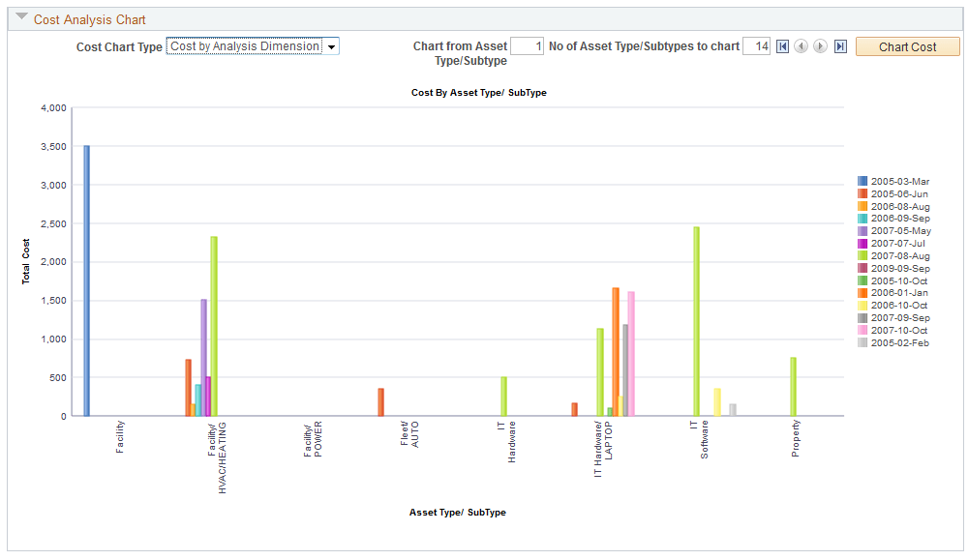Collapse the Cost Analysis Chart section
Image resolution: width=968 pixels, height=560 pixels.
point(23,18)
